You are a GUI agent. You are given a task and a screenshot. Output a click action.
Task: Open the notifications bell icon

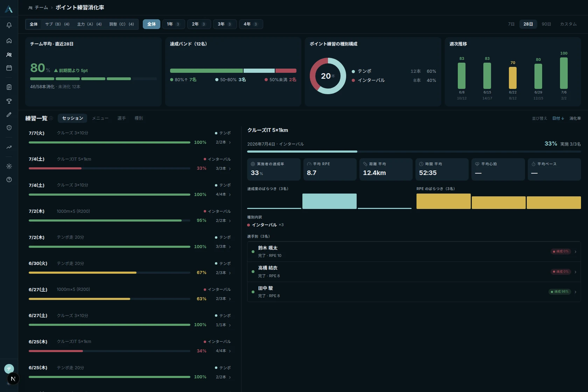(x=9, y=25)
